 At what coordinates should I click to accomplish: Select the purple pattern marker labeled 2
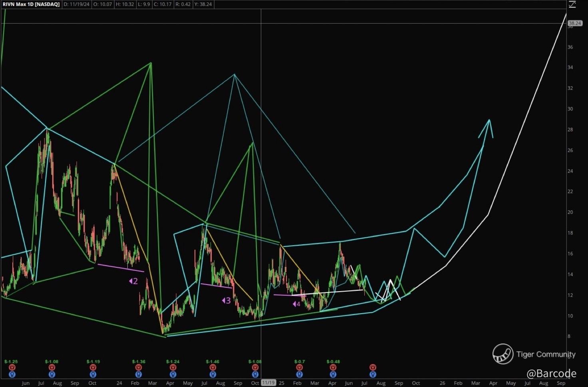tap(133, 281)
